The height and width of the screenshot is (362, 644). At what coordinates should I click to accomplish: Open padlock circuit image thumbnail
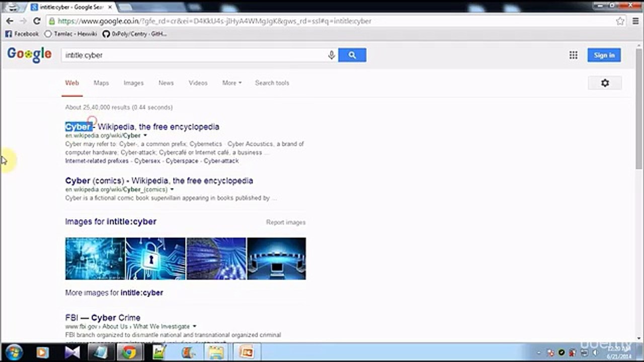[155, 258]
